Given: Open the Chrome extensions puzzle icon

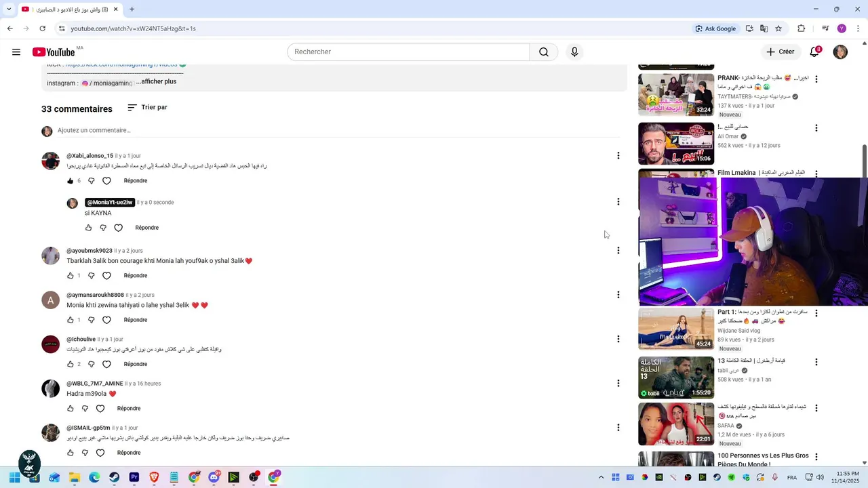Looking at the screenshot, I should coord(802,28).
